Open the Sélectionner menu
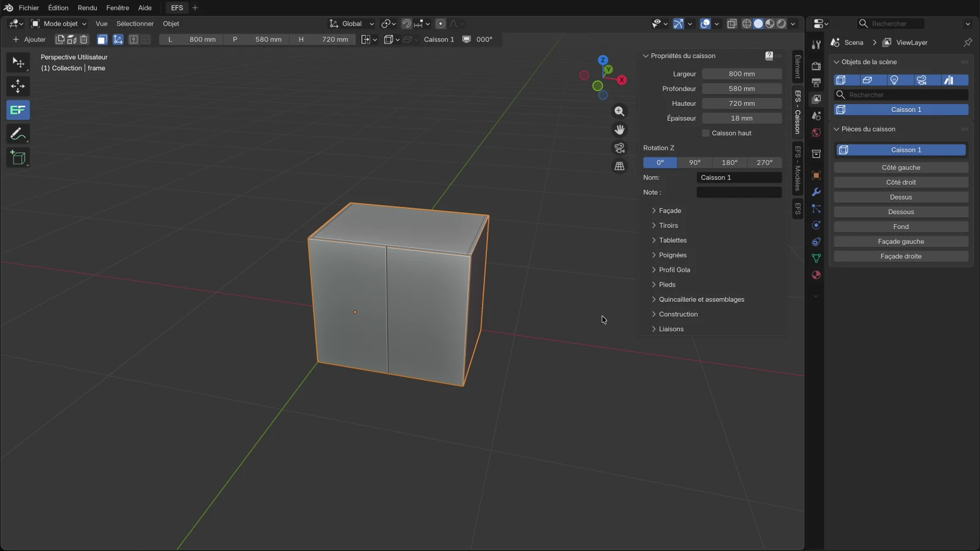The width and height of the screenshot is (980, 551). [135, 24]
